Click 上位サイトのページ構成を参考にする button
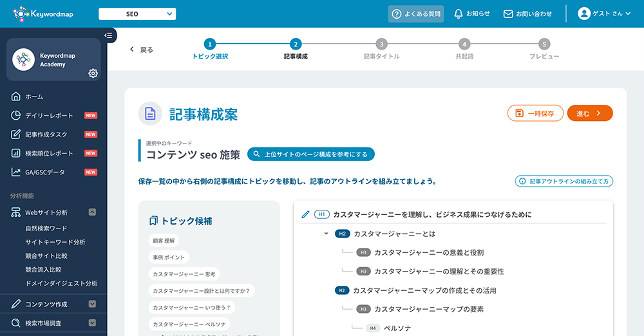 (x=311, y=154)
